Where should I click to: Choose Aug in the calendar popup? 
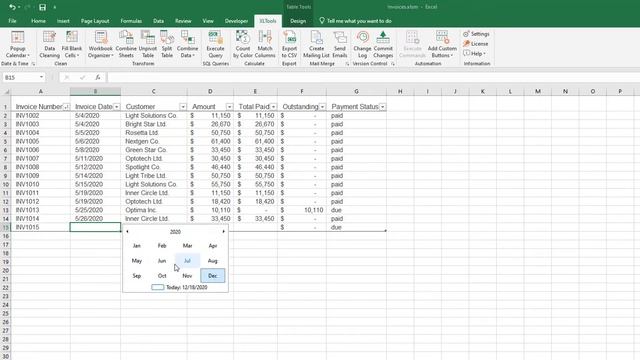[x=213, y=261]
